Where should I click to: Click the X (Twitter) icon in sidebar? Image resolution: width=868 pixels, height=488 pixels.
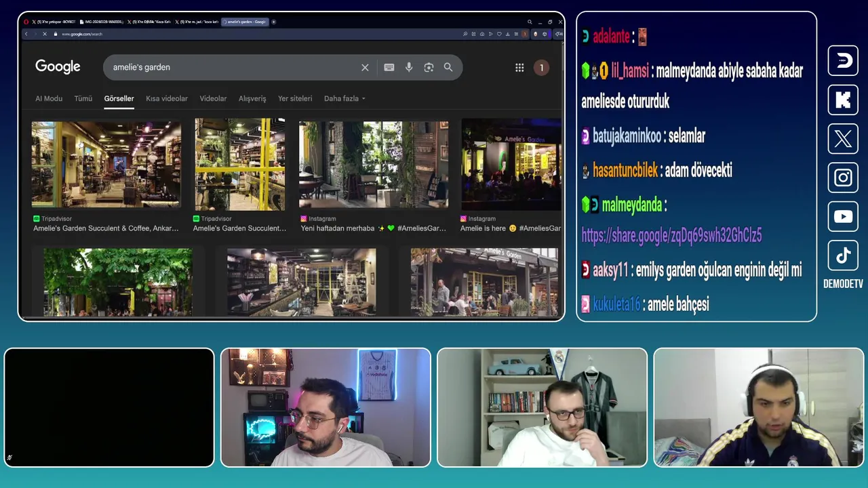click(x=843, y=138)
